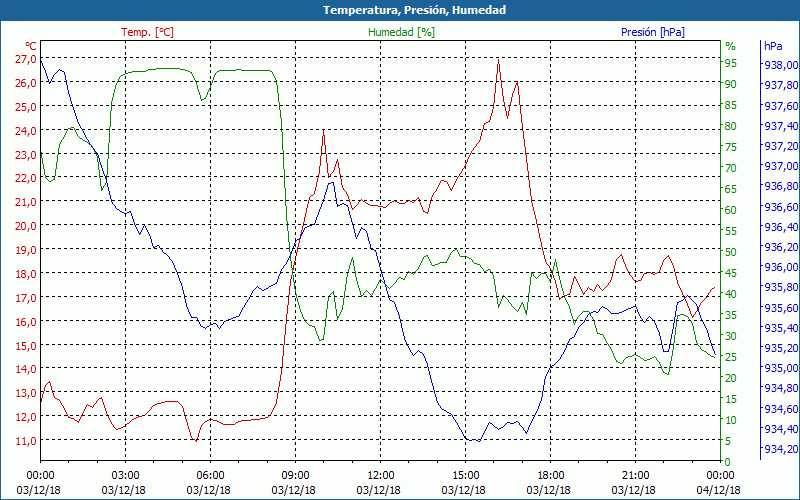Click the '20,0' temperature tick label
The image size is (800, 500).
coord(26,226)
